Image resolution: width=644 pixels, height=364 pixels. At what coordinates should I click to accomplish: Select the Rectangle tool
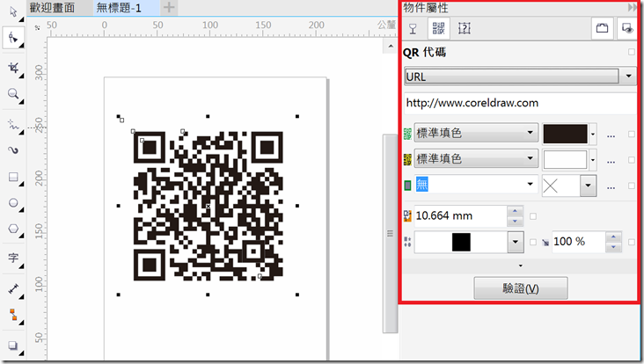pos(12,177)
